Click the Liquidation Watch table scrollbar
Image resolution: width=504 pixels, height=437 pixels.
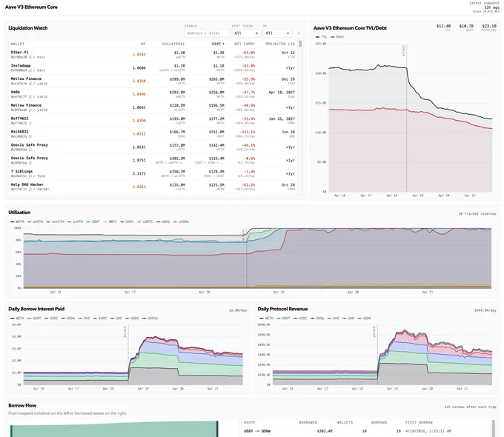pyautogui.click(x=300, y=44)
